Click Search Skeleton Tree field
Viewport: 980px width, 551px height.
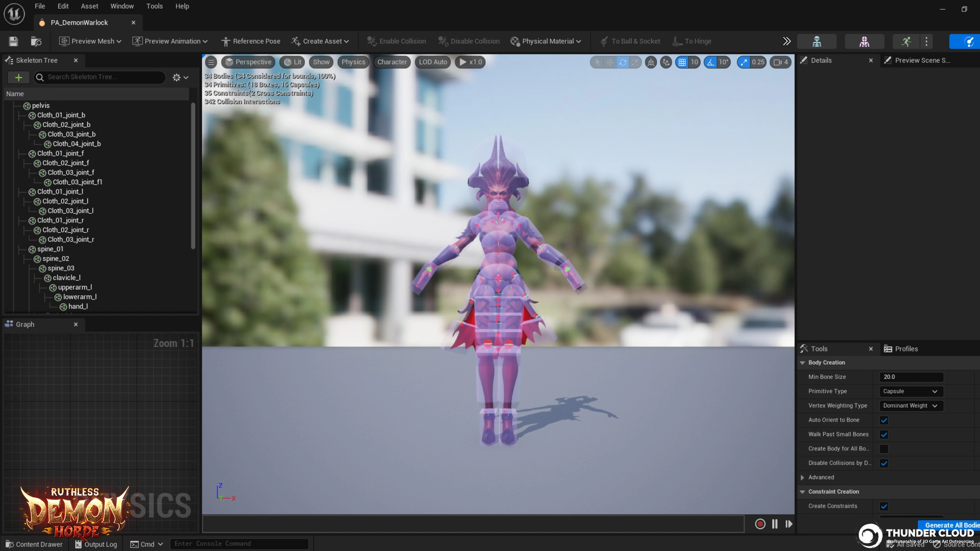pyautogui.click(x=100, y=77)
